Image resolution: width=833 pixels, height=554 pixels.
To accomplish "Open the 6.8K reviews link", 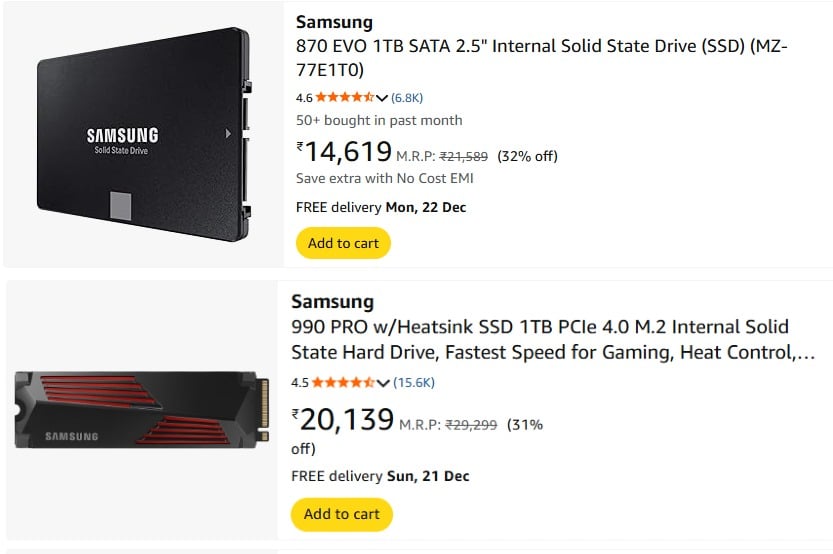I will point(407,98).
